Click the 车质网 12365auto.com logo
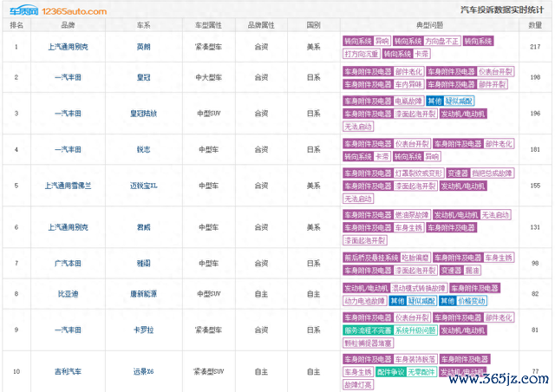The image size is (555, 392). 58,11
